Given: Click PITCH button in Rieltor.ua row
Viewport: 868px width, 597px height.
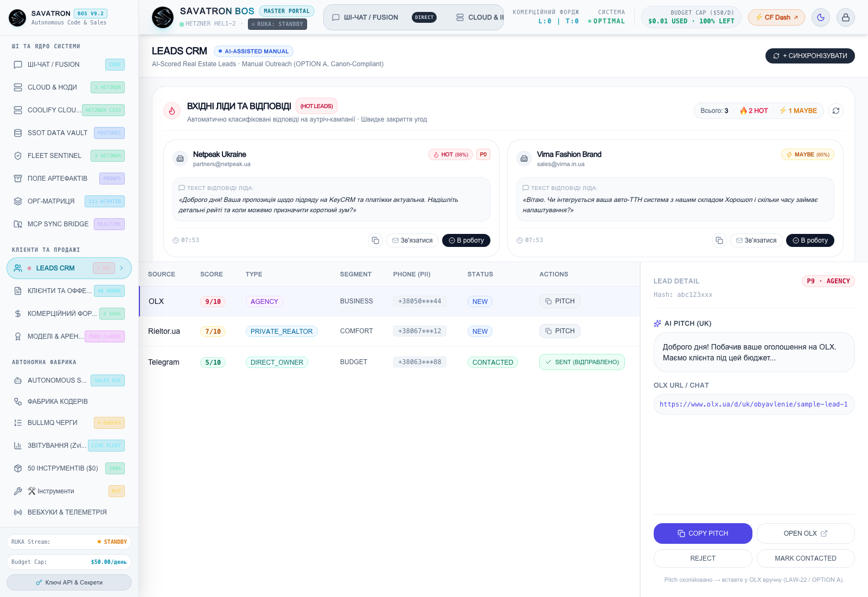Looking at the screenshot, I should point(560,331).
